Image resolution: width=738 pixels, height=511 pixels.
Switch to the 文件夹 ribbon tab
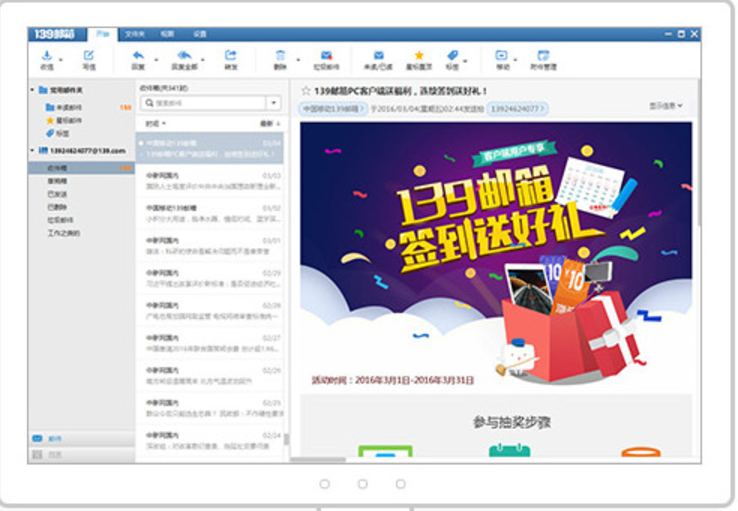pyautogui.click(x=135, y=34)
